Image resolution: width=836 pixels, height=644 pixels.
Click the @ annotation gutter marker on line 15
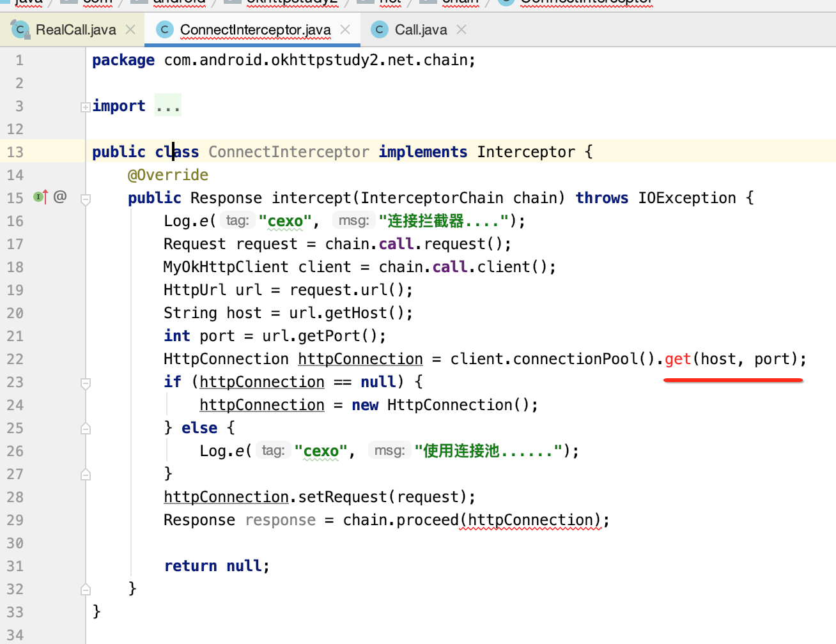pyautogui.click(x=60, y=196)
